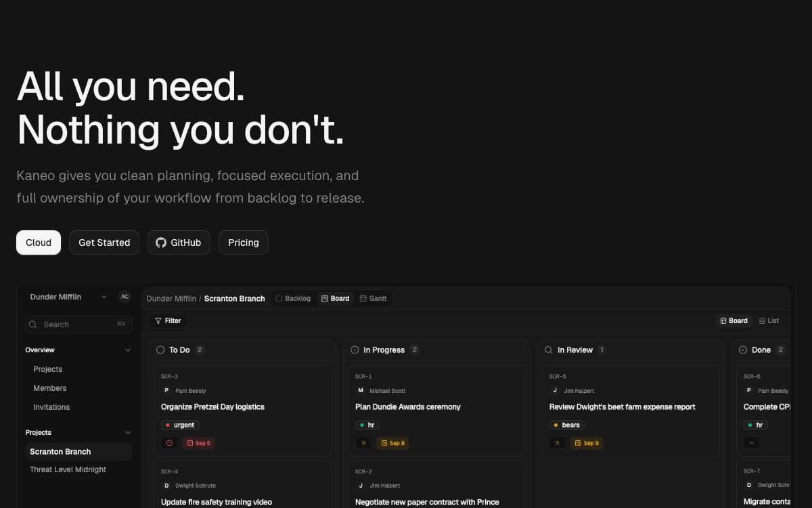812x508 pixels.
Task: Click the J avatar on card SCR-5
Action: click(555, 390)
